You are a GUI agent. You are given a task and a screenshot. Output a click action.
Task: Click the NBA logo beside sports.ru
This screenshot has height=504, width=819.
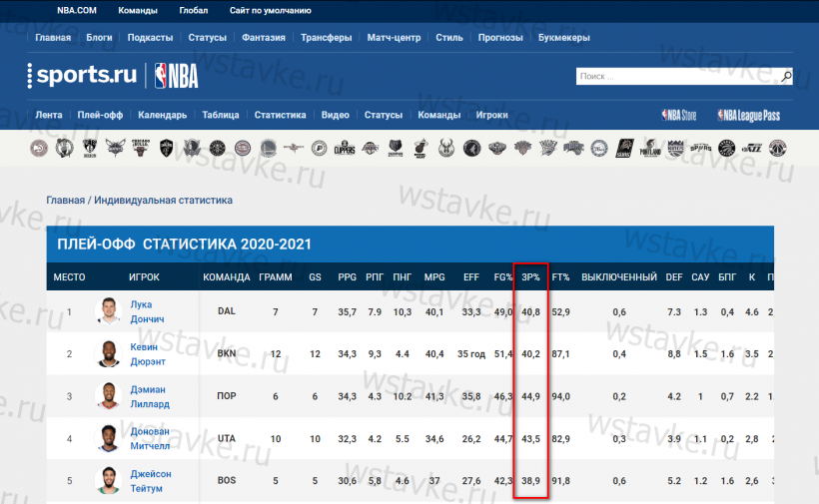tap(177, 76)
